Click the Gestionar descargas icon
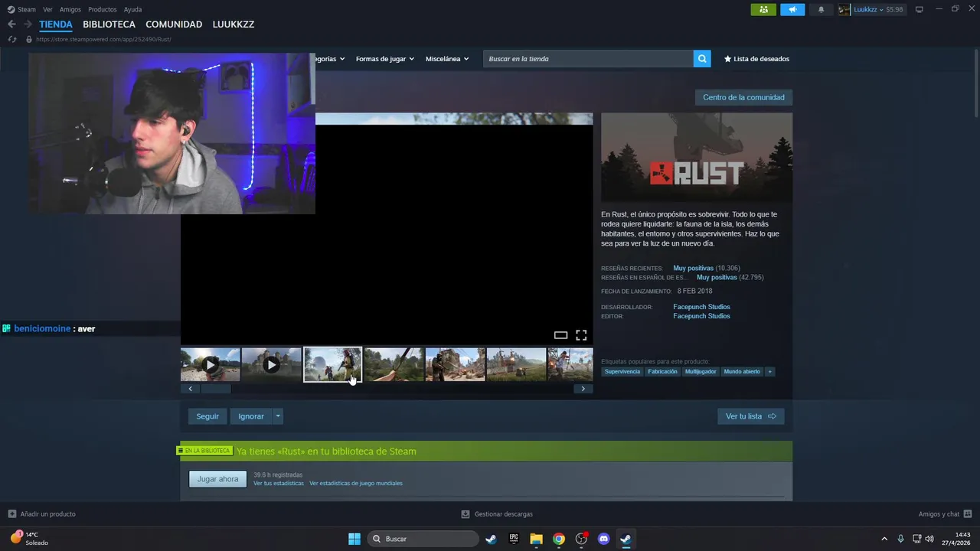The height and width of the screenshot is (551, 980). click(465, 514)
